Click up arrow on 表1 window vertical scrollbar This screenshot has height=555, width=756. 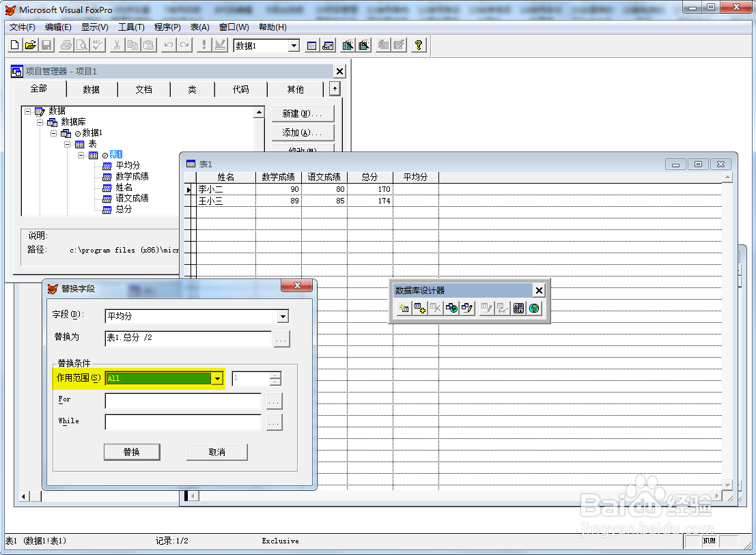tap(727, 177)
